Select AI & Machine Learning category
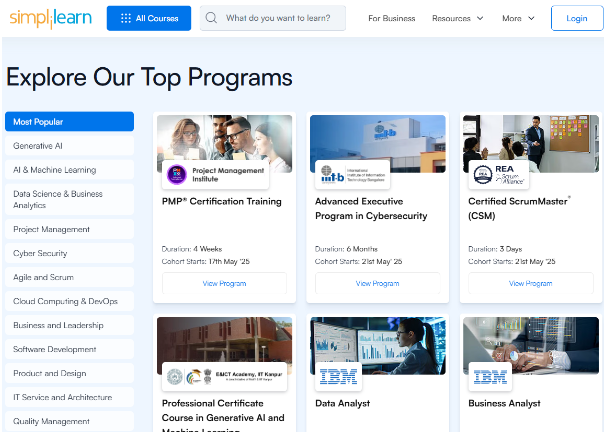This screenshot has width=615, height=433. tap(69, 170)
